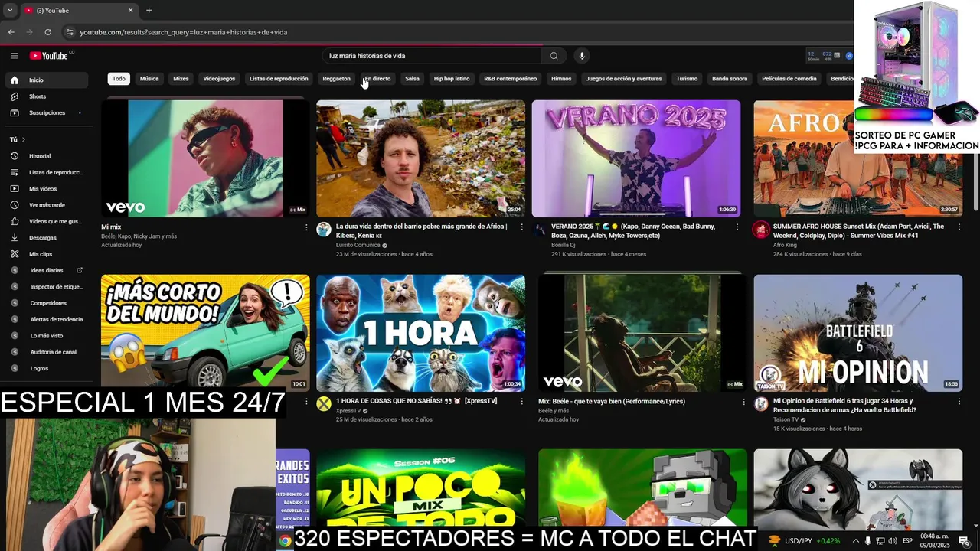Select the En directo filter chip
This screenshot has width=980, height=551.
377,79
